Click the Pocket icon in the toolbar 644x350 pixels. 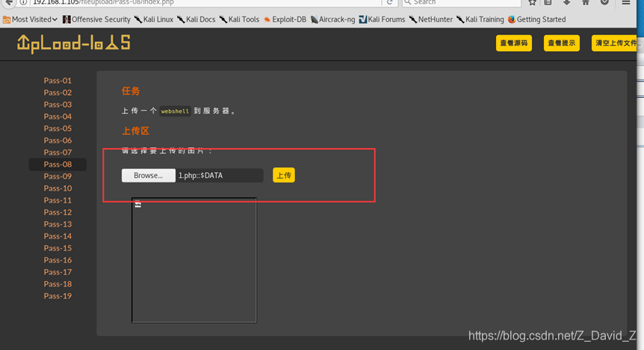pyautogui.click(x=604, y=2)
